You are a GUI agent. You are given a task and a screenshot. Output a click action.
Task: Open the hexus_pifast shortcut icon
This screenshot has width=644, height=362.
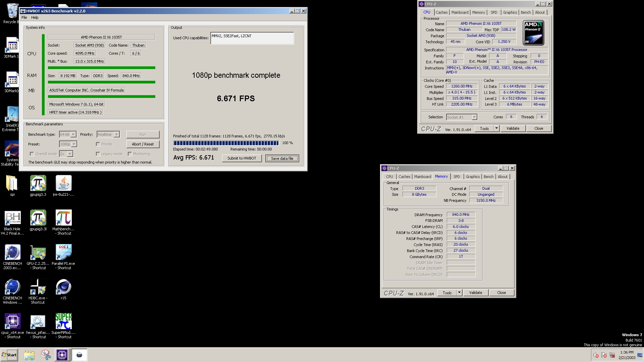(38, 326)
